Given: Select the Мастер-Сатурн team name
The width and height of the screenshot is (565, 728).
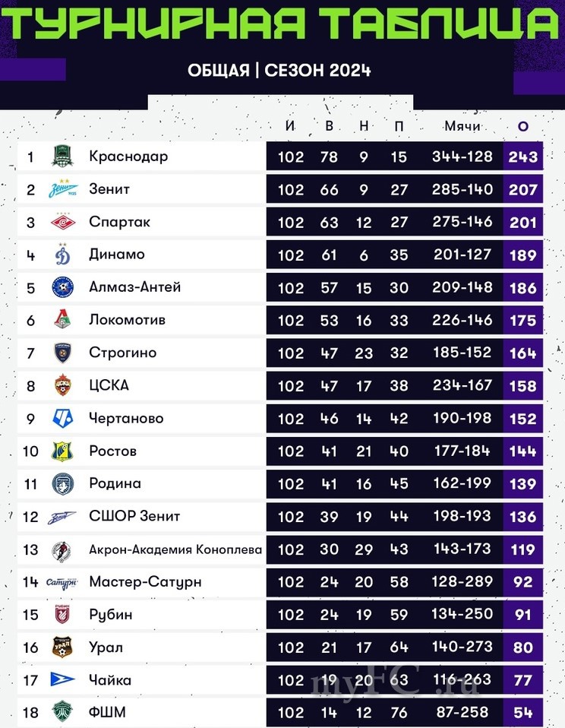Looking at the screenshot, I should 145,582.
